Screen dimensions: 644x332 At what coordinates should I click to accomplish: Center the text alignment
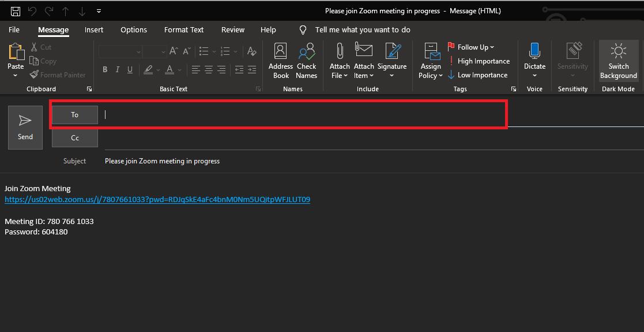[209, 69]
